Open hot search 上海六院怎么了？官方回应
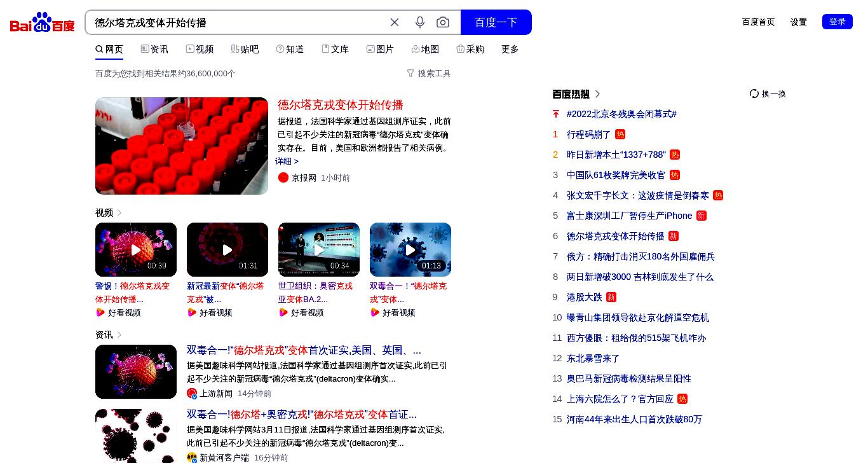 [x=620, y=399]
